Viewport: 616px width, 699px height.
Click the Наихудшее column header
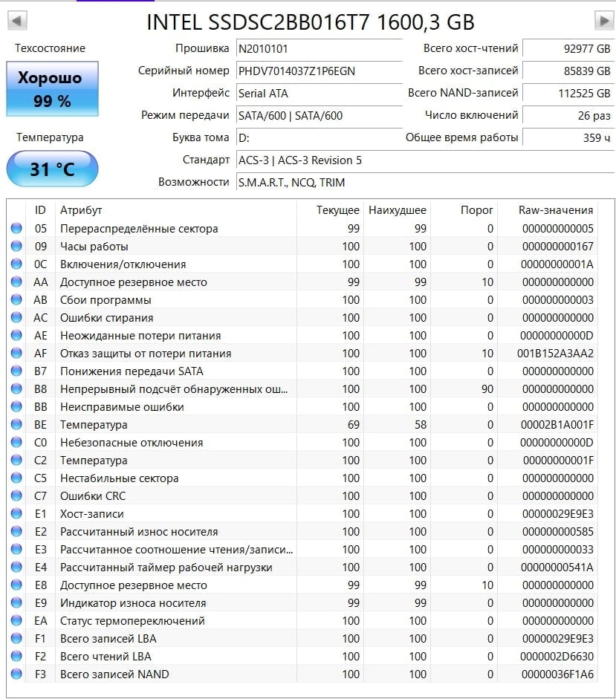click(397, 210)
